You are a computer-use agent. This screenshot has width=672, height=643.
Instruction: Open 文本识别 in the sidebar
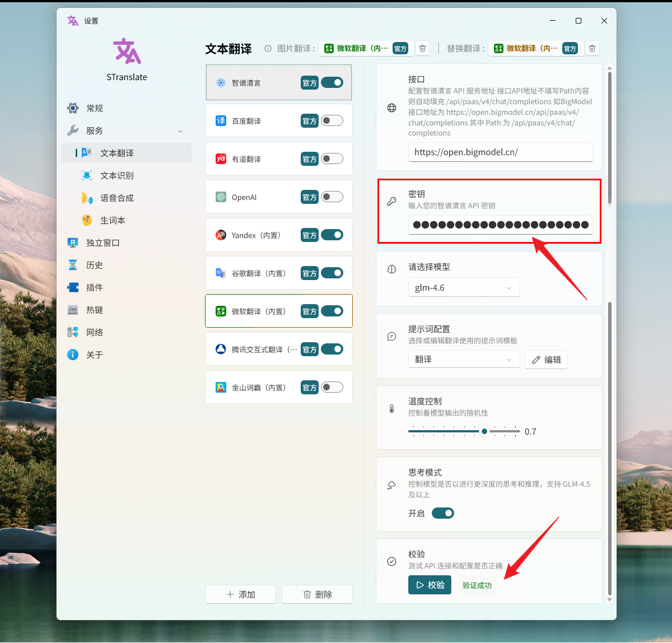point(117,176)
